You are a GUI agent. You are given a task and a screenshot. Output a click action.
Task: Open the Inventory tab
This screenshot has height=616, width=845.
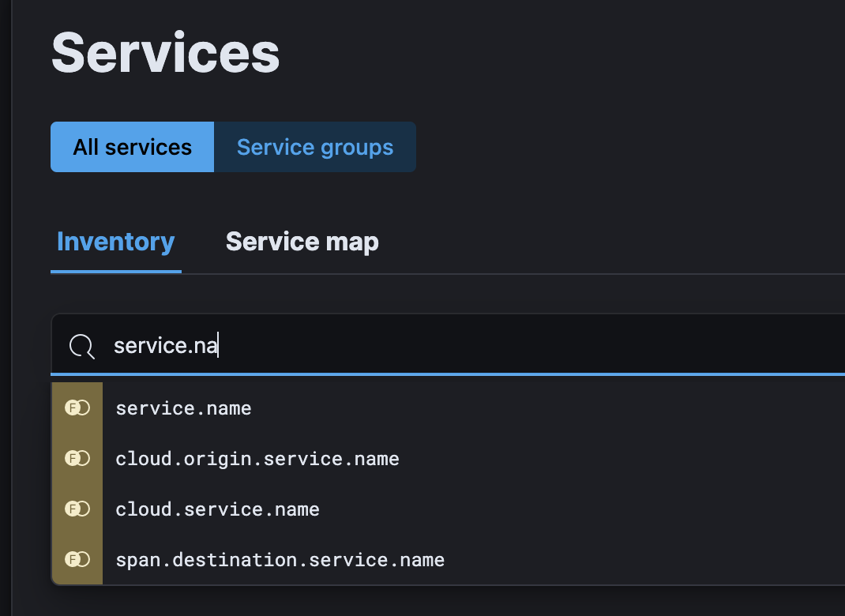tap(116, 242)
